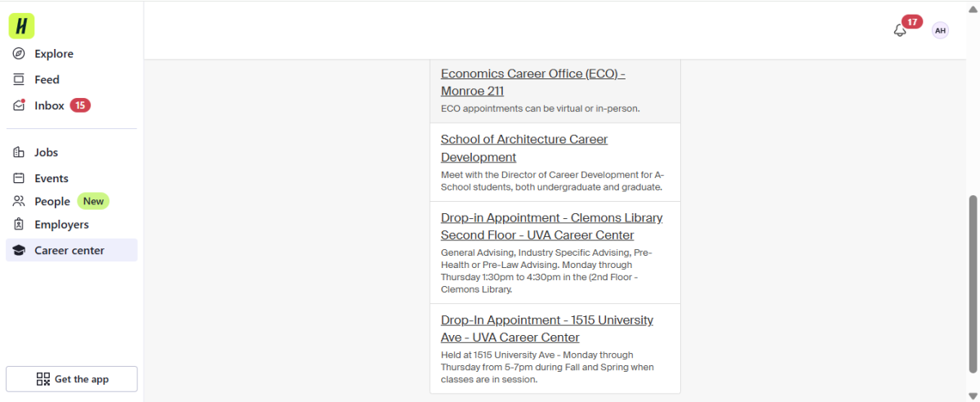Click the Jobs building icon
This screenshot has width=980, height=402.
[x=19, y=153]
